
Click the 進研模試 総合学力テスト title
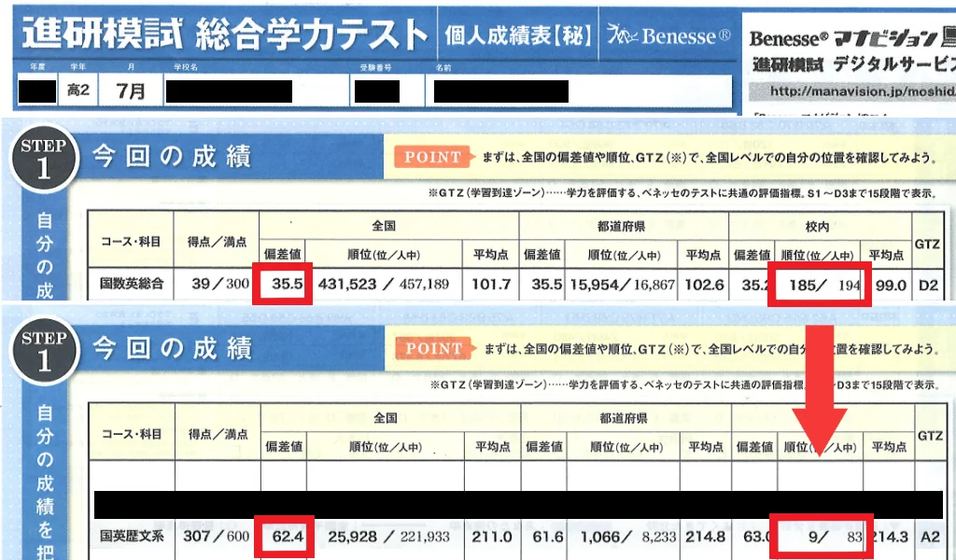pyautogui.click(x=224, y=34)
